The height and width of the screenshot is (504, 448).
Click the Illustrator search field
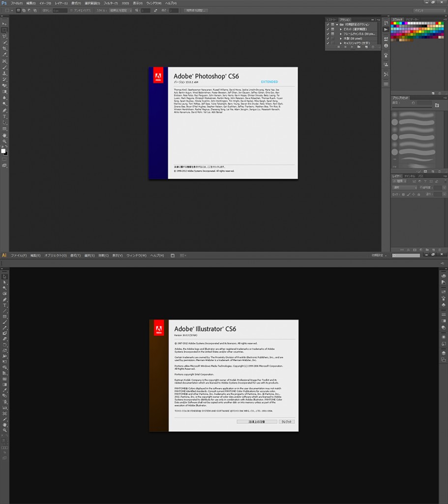(x=406, y=255)
